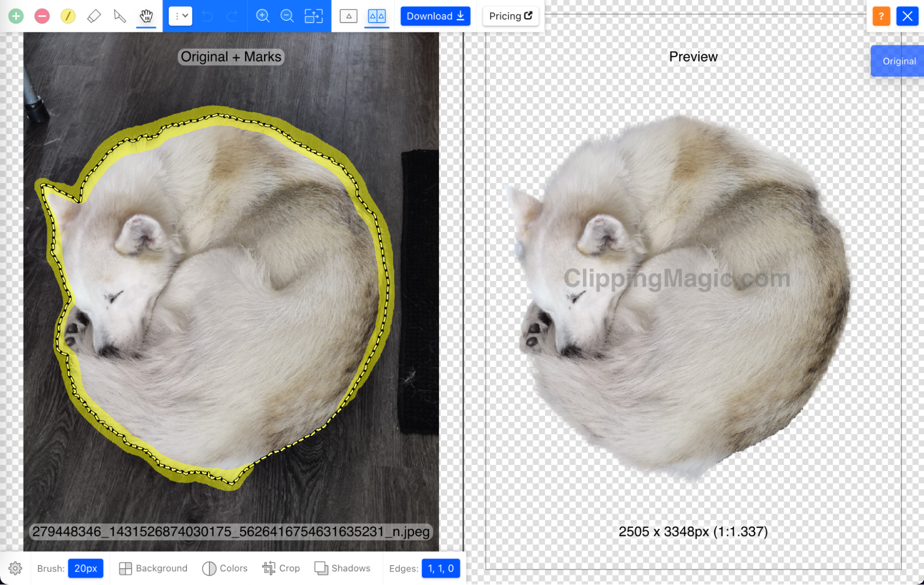This screenshot has width=924, height=585.
Task: Open the Colors adjustment panel
Action: 225,568
